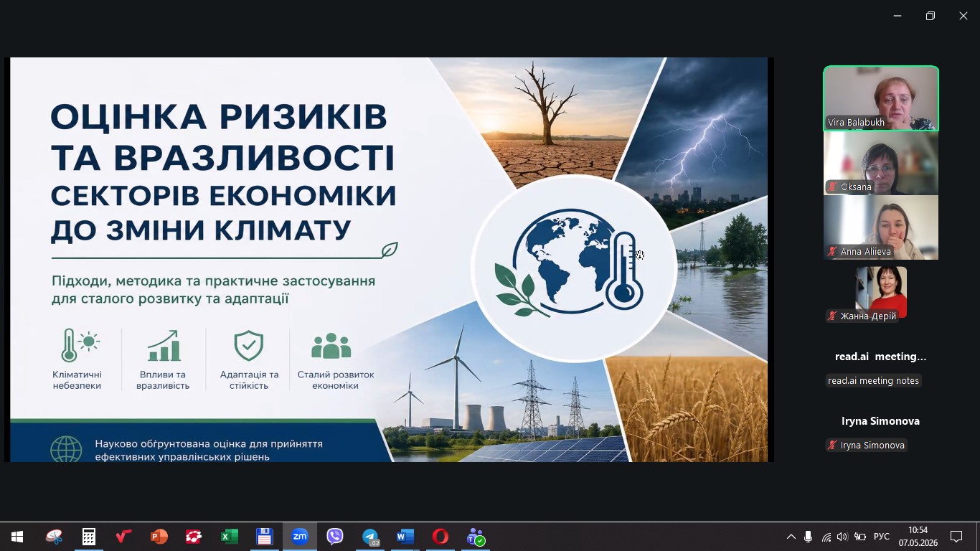Open the floppy disk app in taskbar
980x551 pixels.
pyautogui.click(x=264, y=537)
